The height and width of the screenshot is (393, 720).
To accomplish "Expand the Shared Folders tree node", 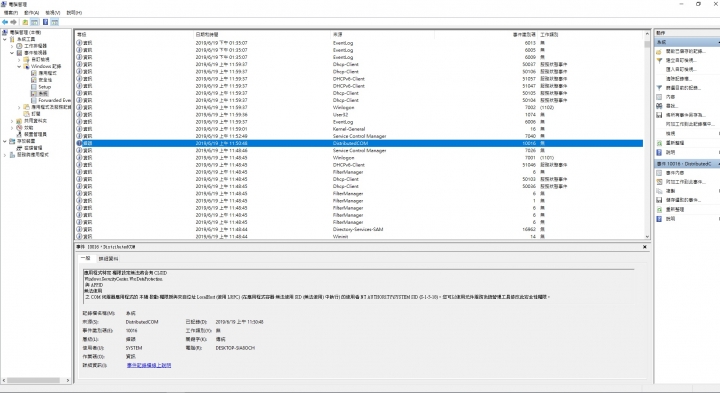I will coord(12,121).
